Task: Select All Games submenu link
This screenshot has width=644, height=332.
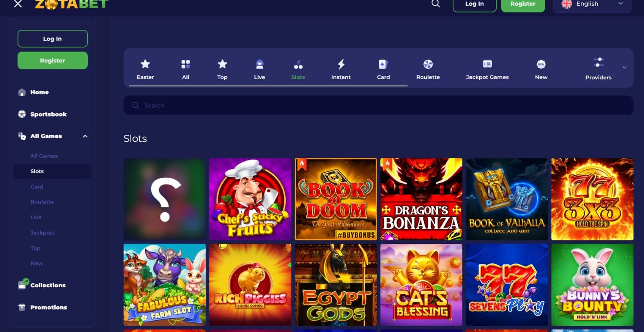Action: tap(44, 156)
